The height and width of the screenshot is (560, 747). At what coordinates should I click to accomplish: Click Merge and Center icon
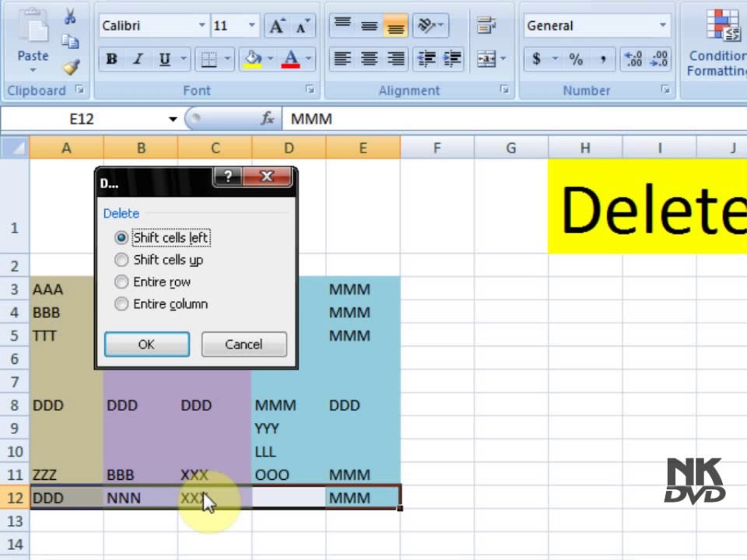[x=486, y=59]
